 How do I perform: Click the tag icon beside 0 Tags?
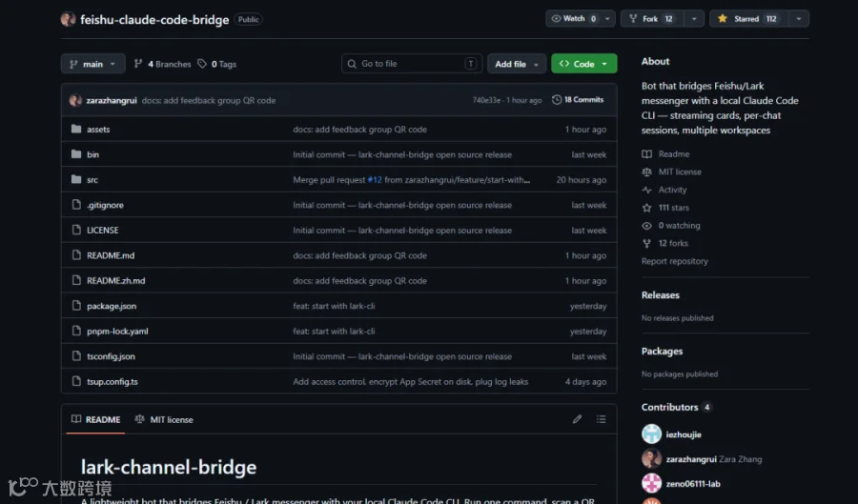(x=202, y=64)
